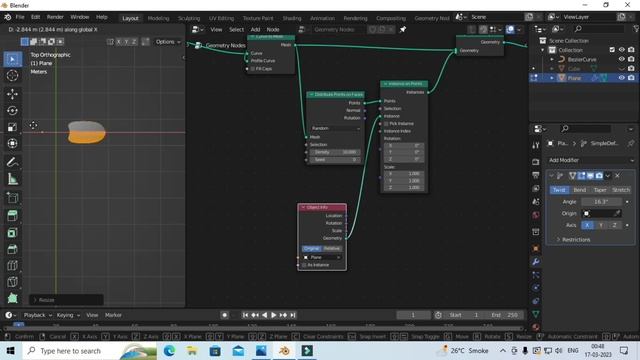Expand the Restrictions section

tap(573, 240)
